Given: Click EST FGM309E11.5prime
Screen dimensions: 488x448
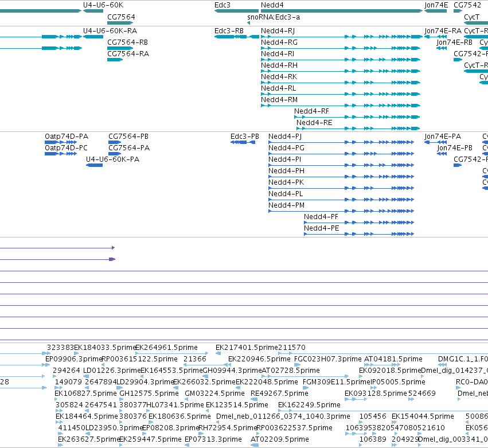Looking at the screenshot, I should tap(306, 388).
